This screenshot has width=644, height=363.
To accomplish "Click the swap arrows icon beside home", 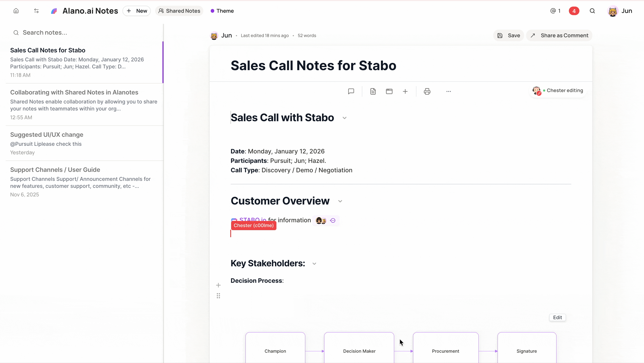I will 36,11.
